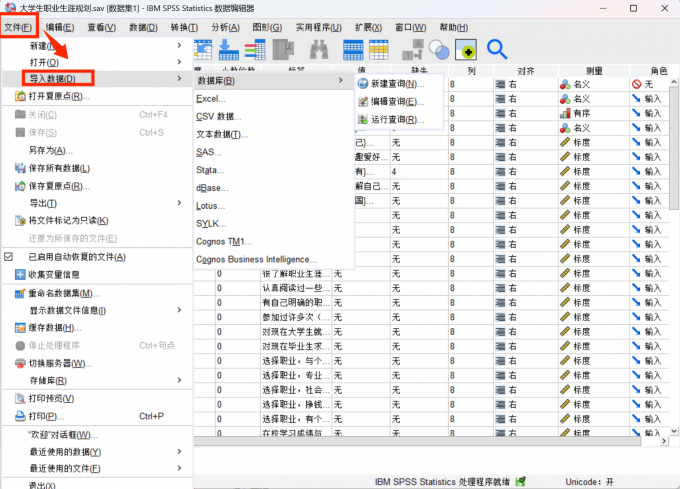
Task: Click 另存为 Save As entry
Action: [50, 150]
